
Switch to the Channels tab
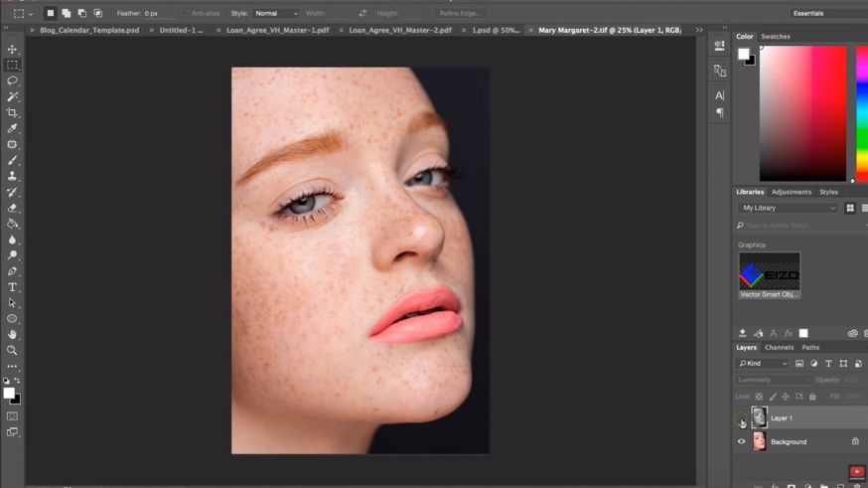779,348
